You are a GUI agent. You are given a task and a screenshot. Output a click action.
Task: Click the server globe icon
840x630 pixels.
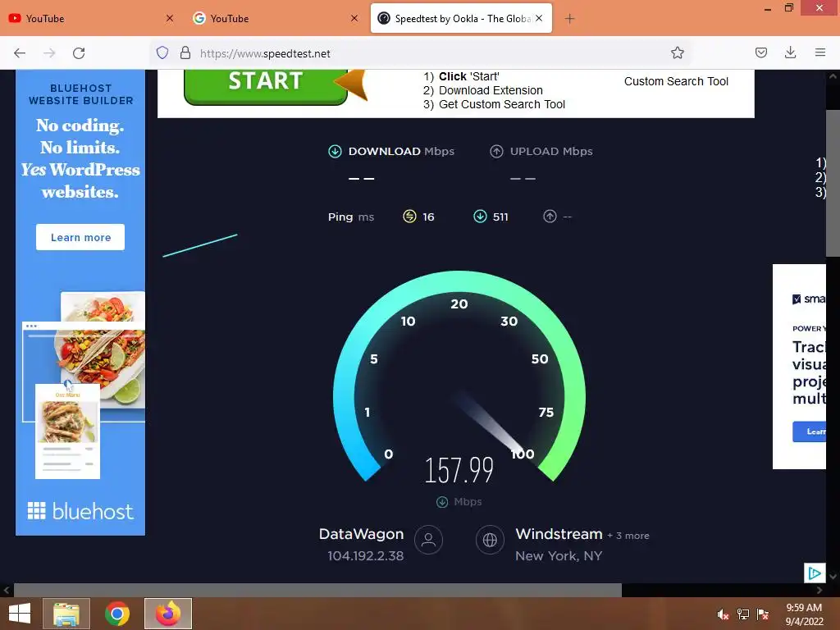tap(490, 540)
